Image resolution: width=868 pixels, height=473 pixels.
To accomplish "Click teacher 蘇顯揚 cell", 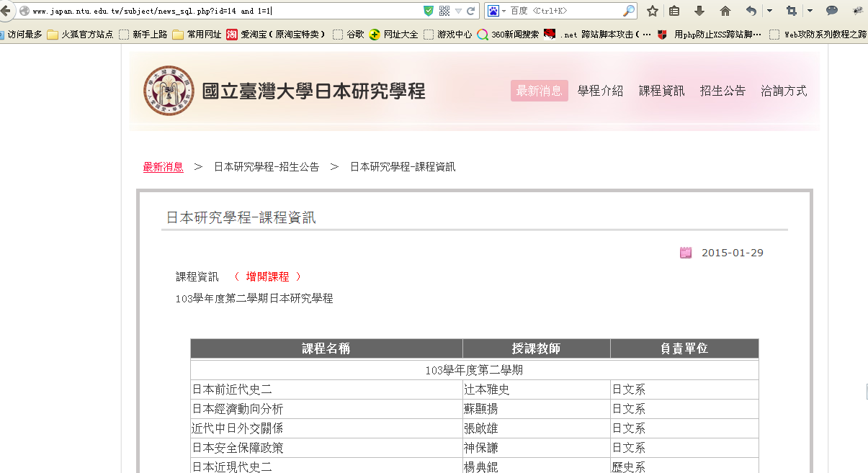I will (537, 409).
